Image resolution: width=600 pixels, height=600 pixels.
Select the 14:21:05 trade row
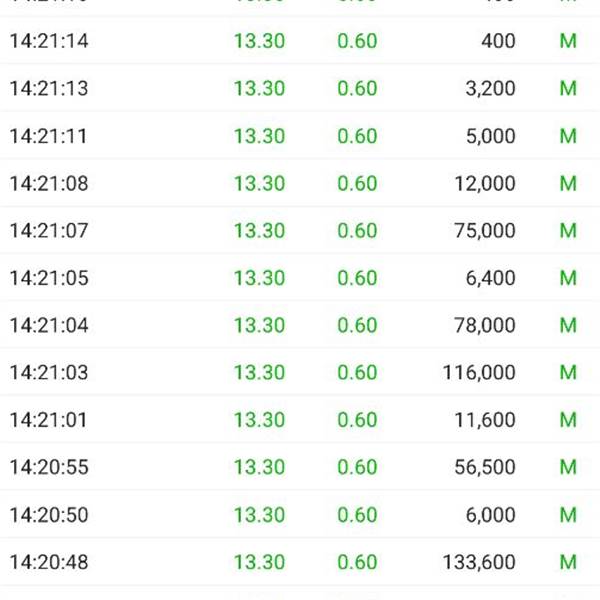pyautogui.click(x=300, y=278)
